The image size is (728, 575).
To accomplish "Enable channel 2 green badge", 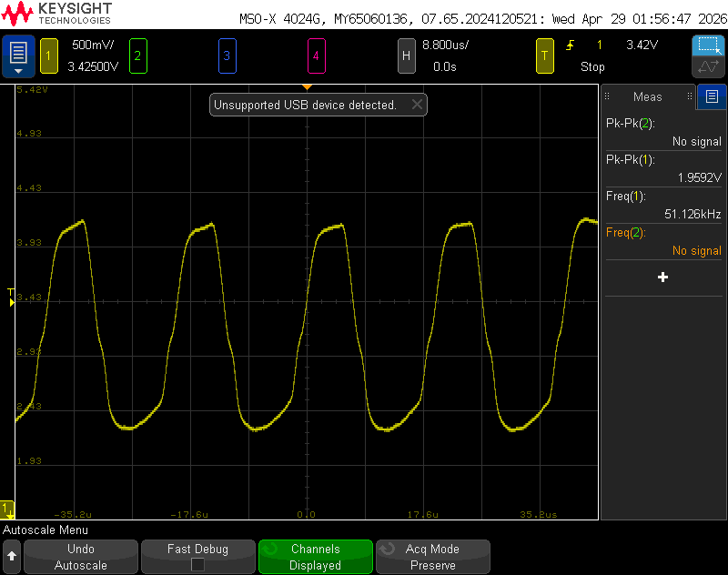I will point(138,55).
